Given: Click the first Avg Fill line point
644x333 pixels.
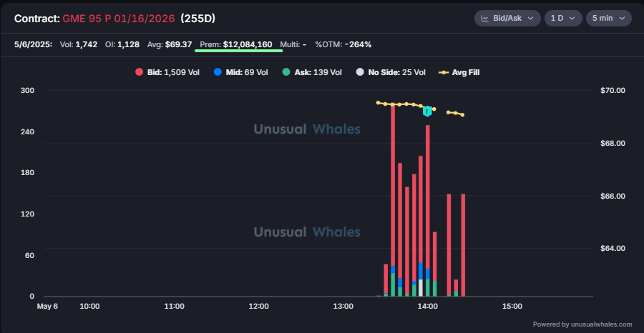Looking at the screenshot, I should [379, 102].
